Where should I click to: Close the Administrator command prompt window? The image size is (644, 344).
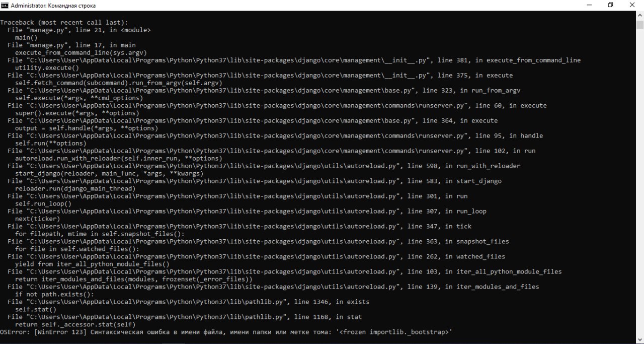tap(632, 5)
